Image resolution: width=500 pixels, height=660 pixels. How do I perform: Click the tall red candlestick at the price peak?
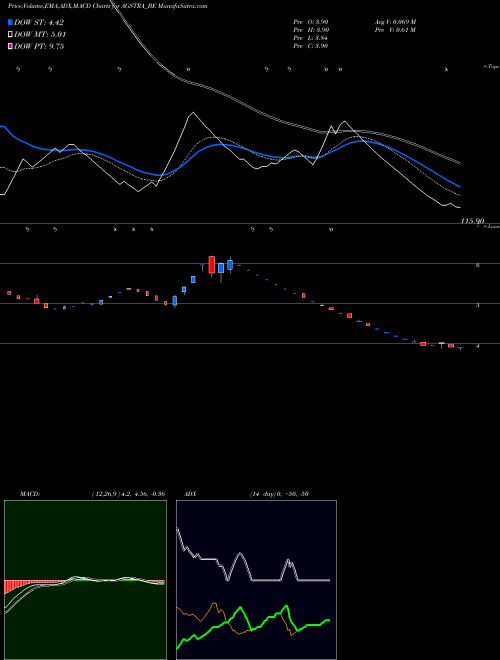tap(212, 265)
